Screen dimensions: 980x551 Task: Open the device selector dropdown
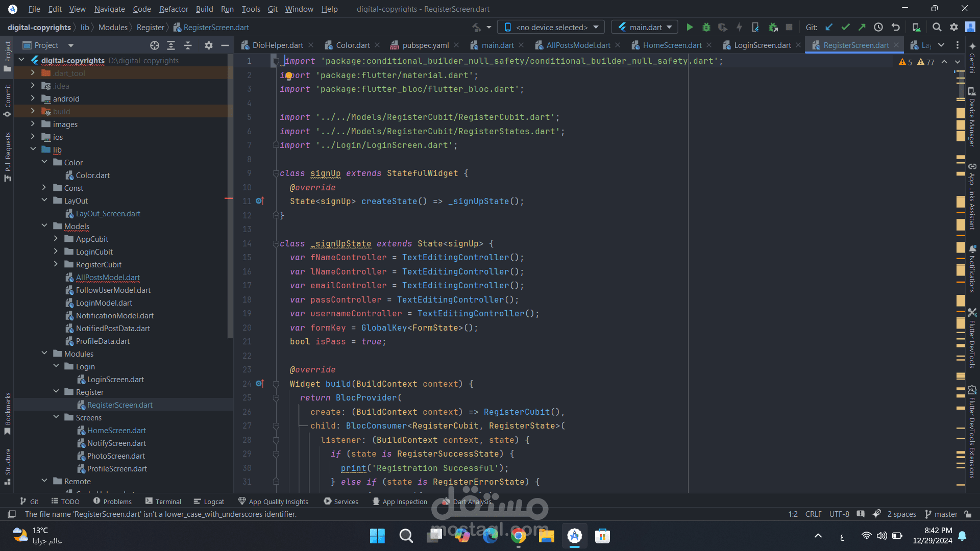pyautogui.click(x=551, y=28)
